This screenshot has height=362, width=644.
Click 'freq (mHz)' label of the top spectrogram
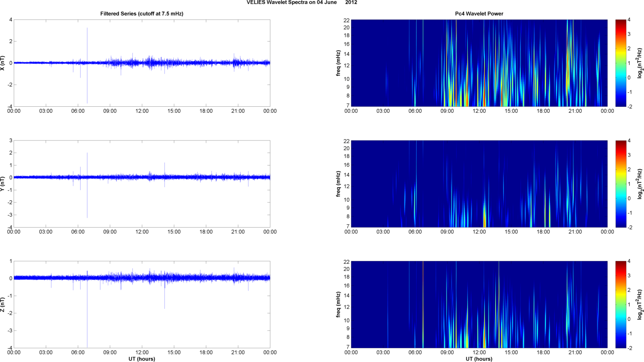click(x=338, y=63)
